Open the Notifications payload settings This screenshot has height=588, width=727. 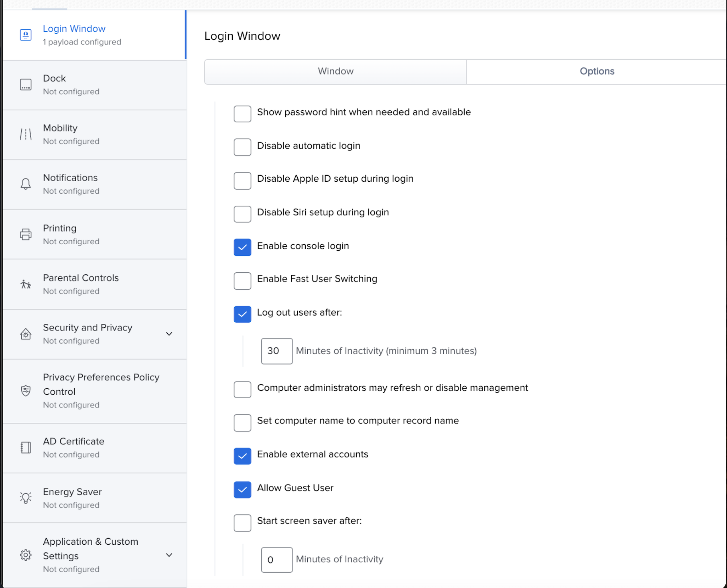pyautogui.click(x=95, y=185)
